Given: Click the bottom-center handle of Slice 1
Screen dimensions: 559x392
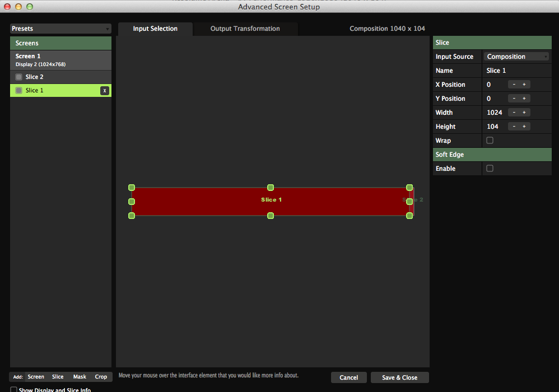Looking at the screenshot, I should click(x=271, y=216).
